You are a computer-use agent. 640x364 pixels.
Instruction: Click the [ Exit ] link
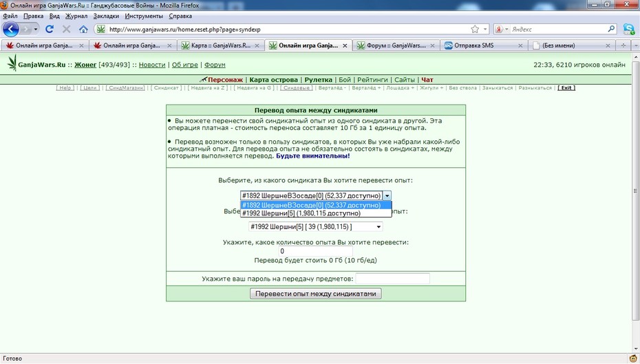click(x=566, y=88)
